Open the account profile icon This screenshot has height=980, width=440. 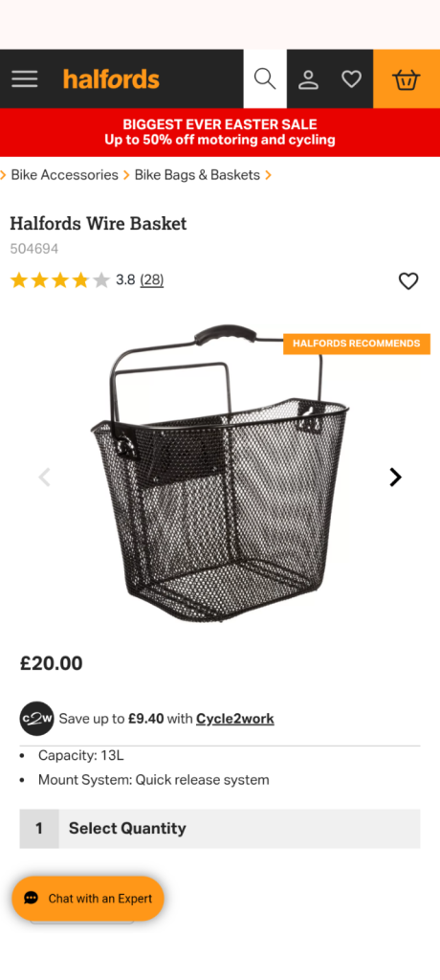click(x=308, y=79)
